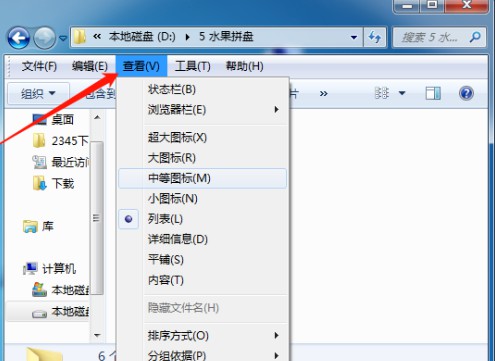The width and height of the screenshot is (495, 361).
Task: Select 中等图标(M) view option
Action: [203, 178]
